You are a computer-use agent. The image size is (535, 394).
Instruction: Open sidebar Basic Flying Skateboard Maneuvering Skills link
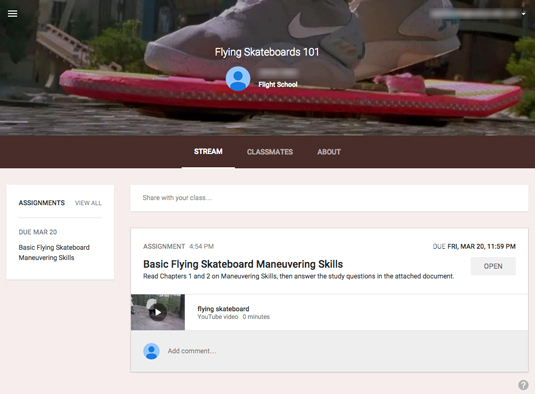[54, 252]
